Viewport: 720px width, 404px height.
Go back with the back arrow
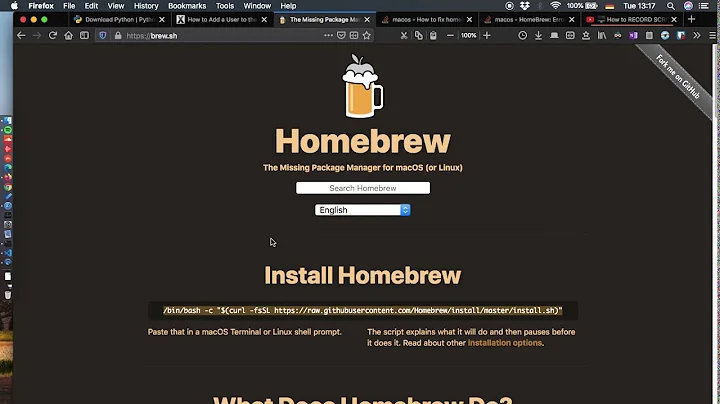click(21, 35)
